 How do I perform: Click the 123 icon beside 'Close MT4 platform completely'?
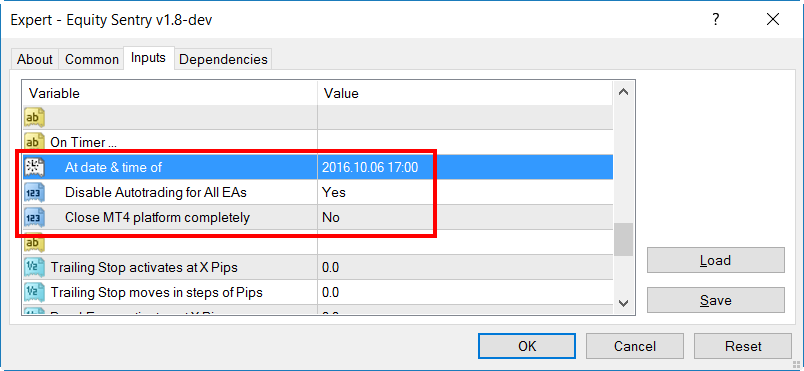coord(35,217)
